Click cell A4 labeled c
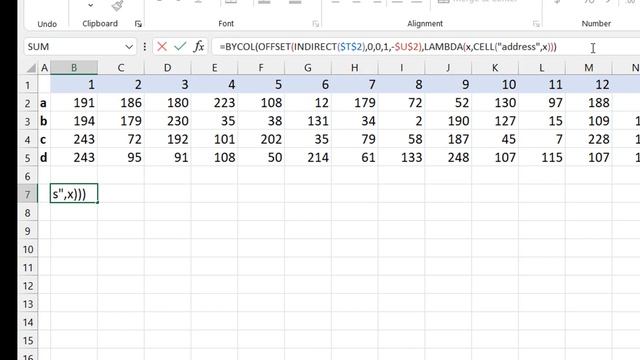The image size is (640, 360). 44,140
